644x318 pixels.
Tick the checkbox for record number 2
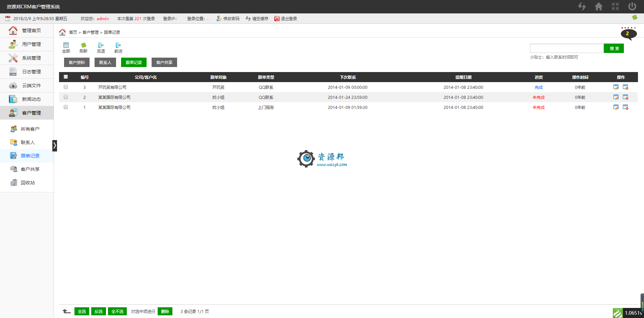(x=66, y=97)
